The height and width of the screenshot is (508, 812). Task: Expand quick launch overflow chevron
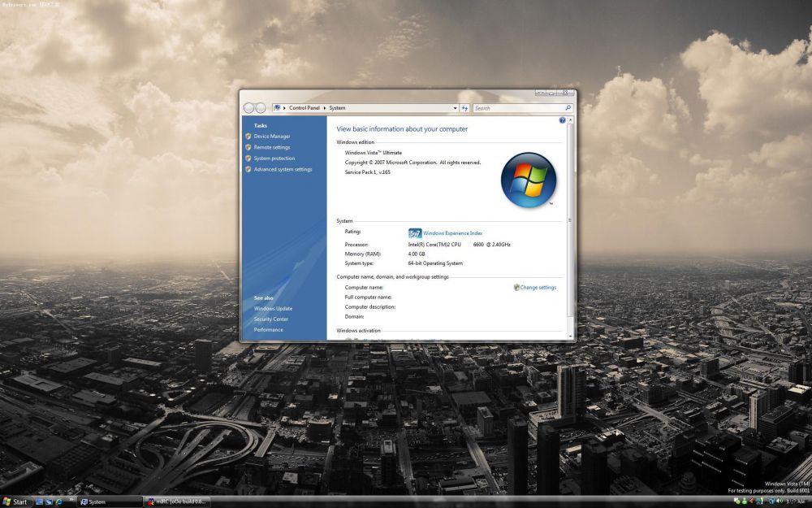click(x=71, y=499)
